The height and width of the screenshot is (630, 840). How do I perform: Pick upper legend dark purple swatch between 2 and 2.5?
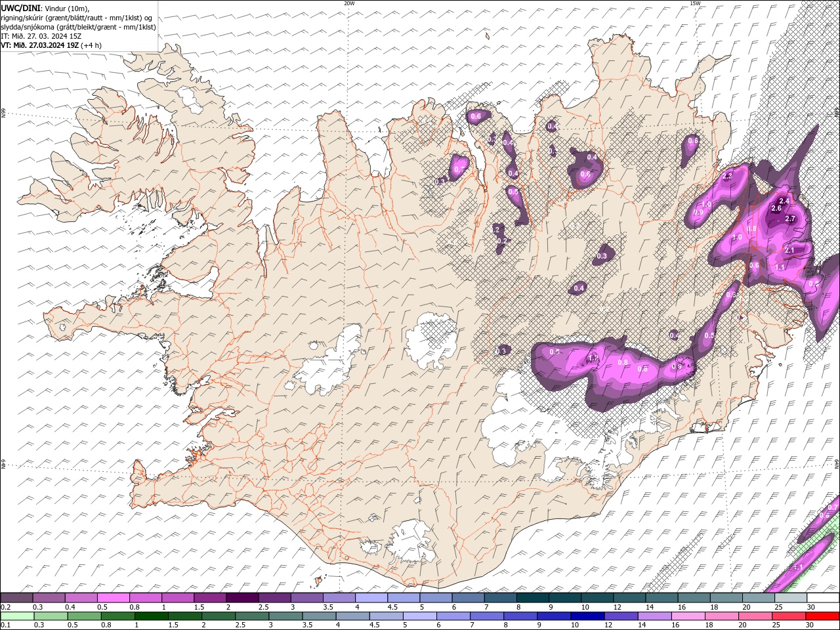242,598
